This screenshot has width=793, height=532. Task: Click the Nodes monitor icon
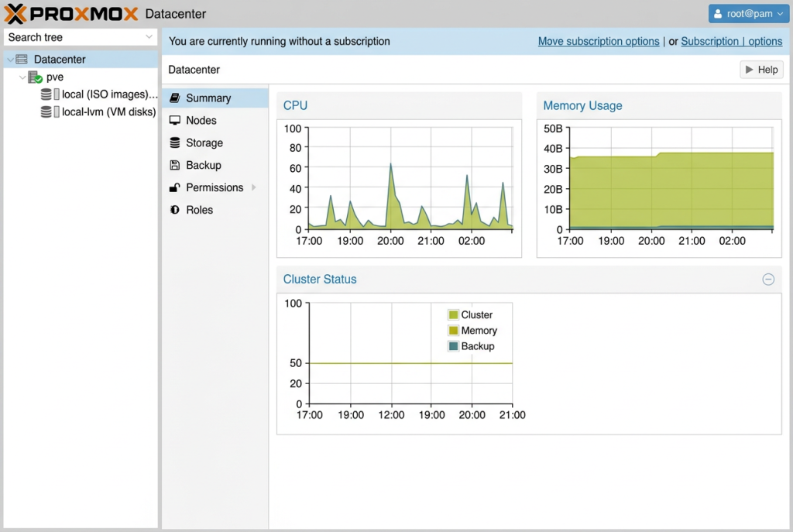[x=175, y=120]
